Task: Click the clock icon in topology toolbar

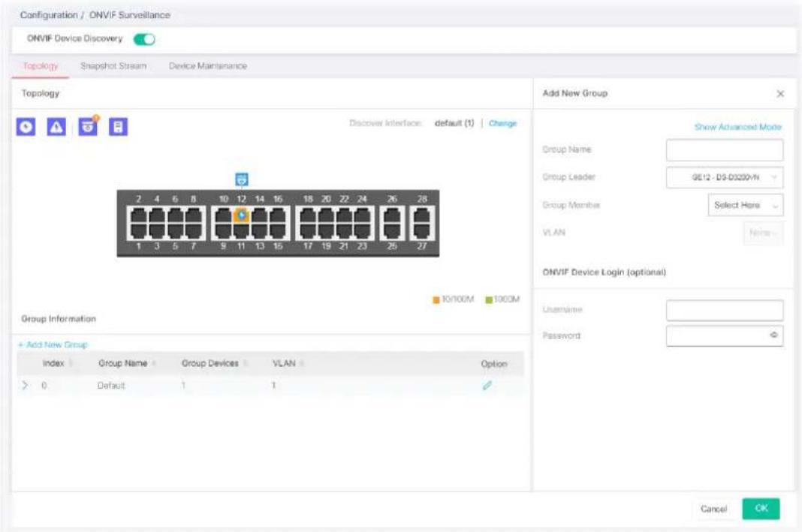Action: click(x=26, y=127)
